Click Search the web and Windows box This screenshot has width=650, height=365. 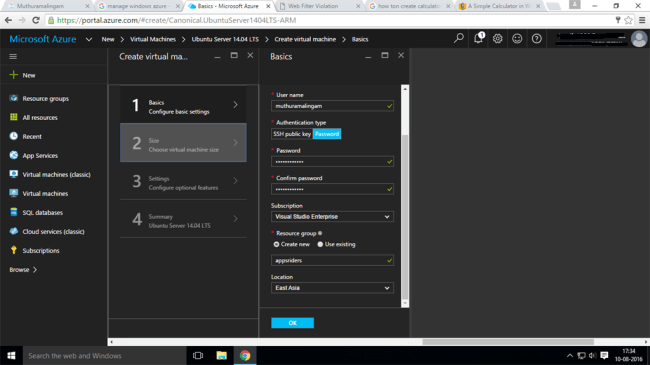[104, 355]
